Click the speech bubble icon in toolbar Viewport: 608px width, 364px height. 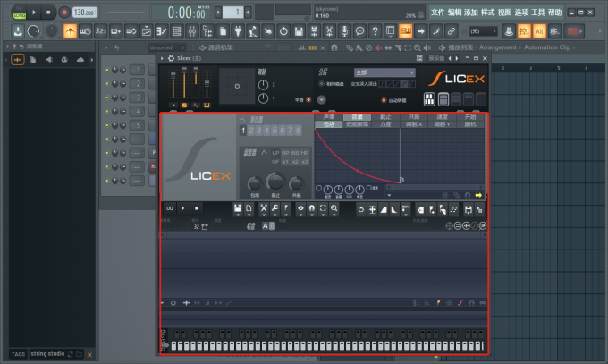pyautogui.click(x=359, y=31)
